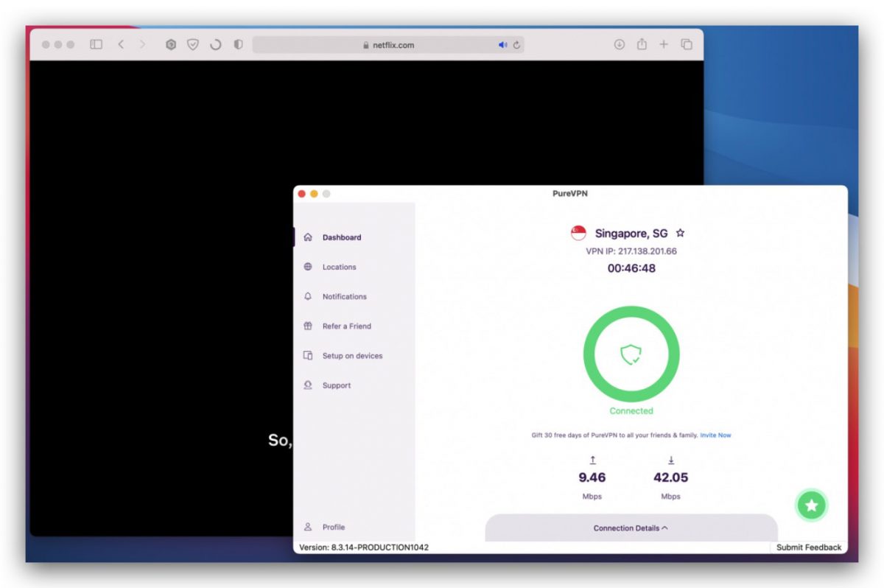Go back in Safari

121,44
